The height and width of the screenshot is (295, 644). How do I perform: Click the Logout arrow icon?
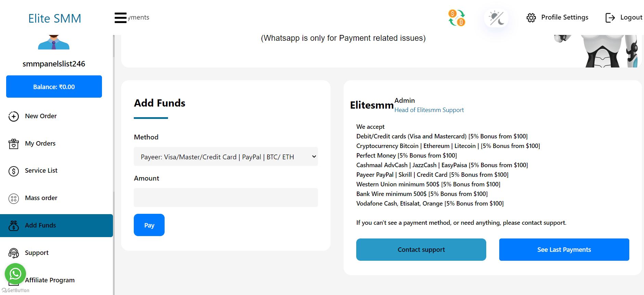610,18
